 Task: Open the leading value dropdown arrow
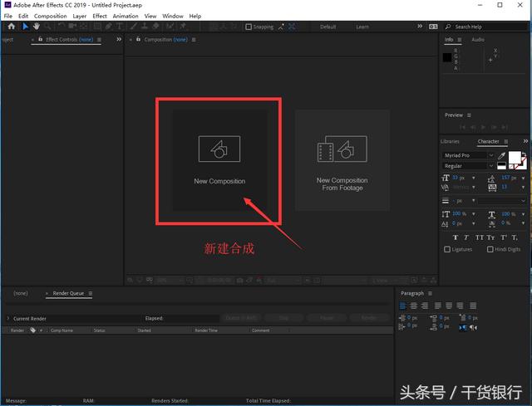pyautogui.click(x=523, y=178)
